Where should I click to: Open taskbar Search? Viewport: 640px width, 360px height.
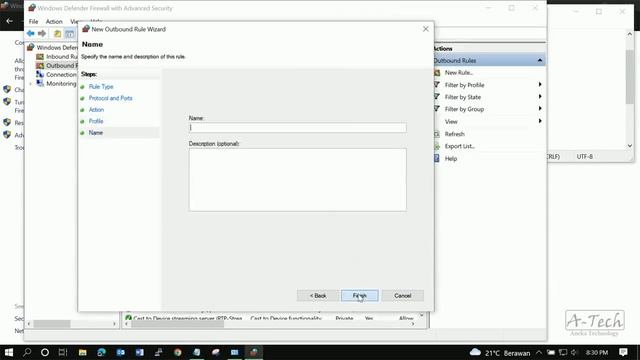pos(27,352)
